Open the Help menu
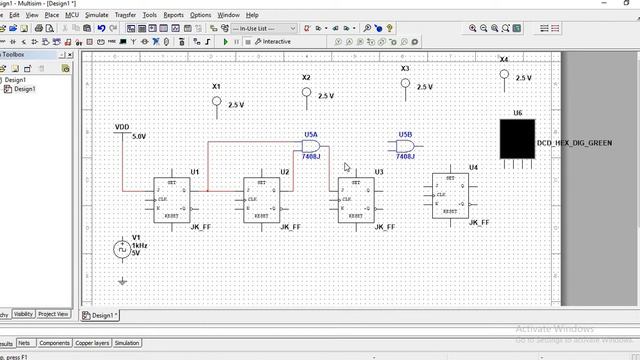This screenshot has width=640, height=360. pos(252,15)
